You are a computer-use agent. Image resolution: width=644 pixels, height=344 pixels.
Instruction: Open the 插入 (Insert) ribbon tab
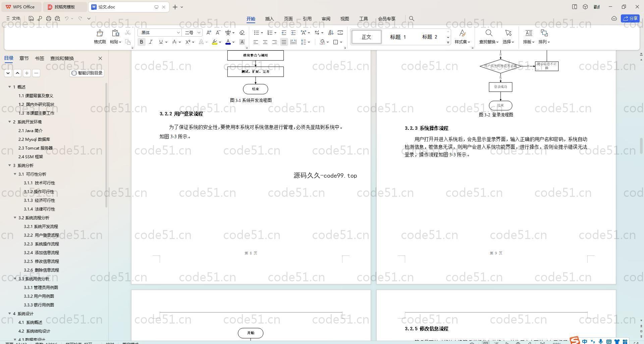coord(269,19)
